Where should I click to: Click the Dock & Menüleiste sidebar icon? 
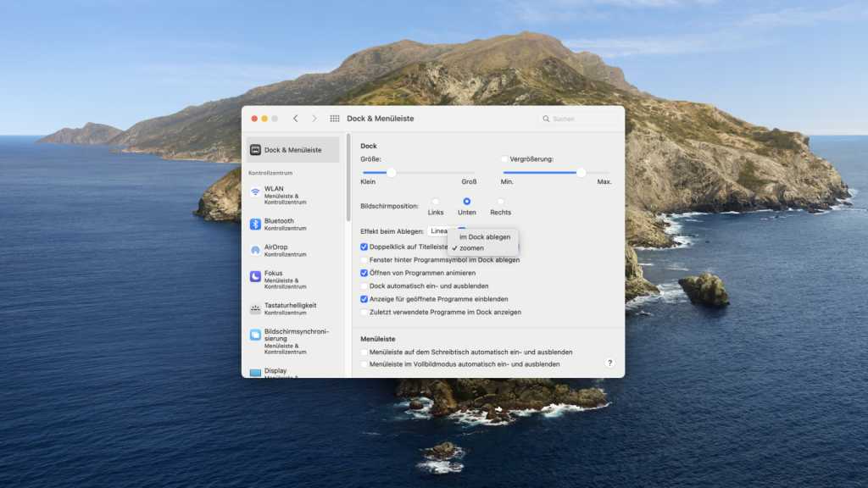coord(255,150)
